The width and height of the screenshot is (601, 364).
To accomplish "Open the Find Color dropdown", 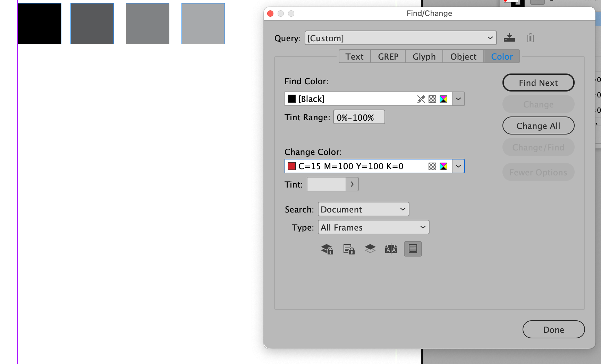I will click(458, 99).
